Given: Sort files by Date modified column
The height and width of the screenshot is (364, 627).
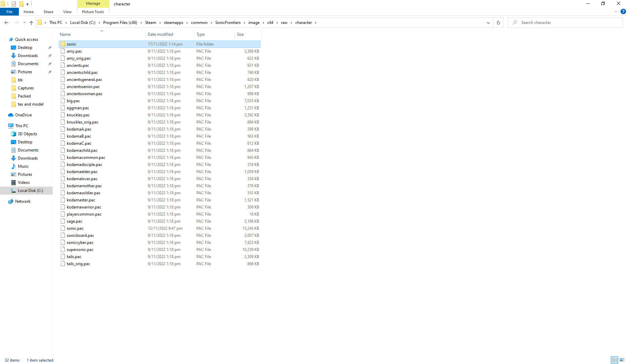Looking at the screenshot, I should point(160,34).
